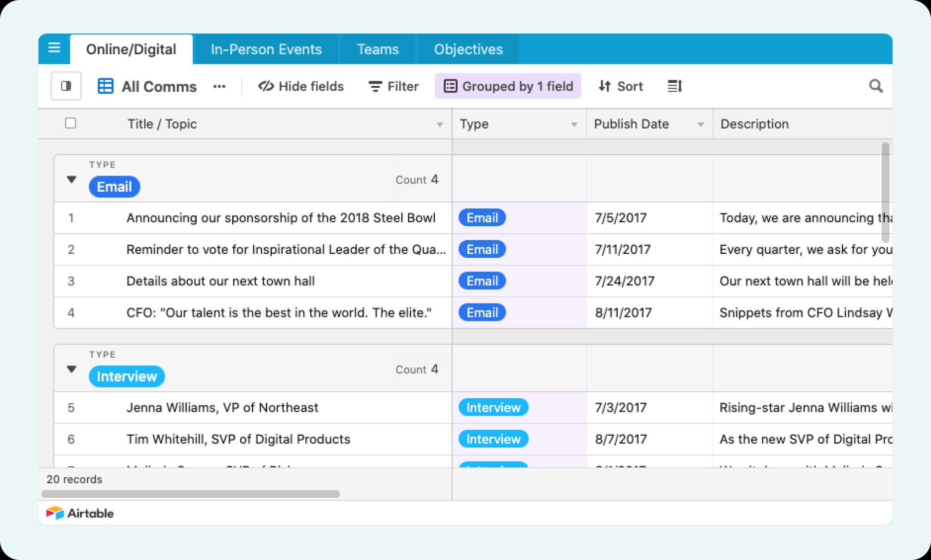Select the CFO 'Our talent is the best' row
931x560 pixels.
279,313
